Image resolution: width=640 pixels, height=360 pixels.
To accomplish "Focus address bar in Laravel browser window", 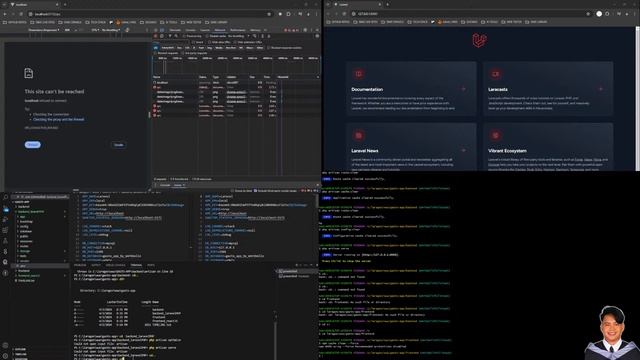I will click(469, 14).
